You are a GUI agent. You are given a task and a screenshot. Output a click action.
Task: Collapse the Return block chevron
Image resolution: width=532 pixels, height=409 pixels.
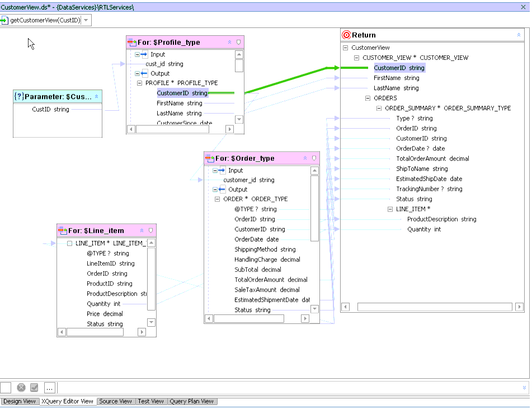point(519,35)
